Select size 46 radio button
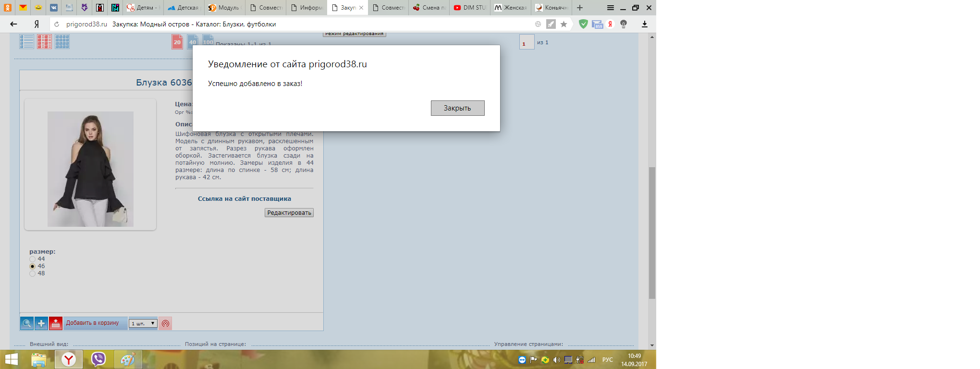Image resolution: width=980 pixels, height=369 pixels. pyautogui.click(x=32, y=266)
